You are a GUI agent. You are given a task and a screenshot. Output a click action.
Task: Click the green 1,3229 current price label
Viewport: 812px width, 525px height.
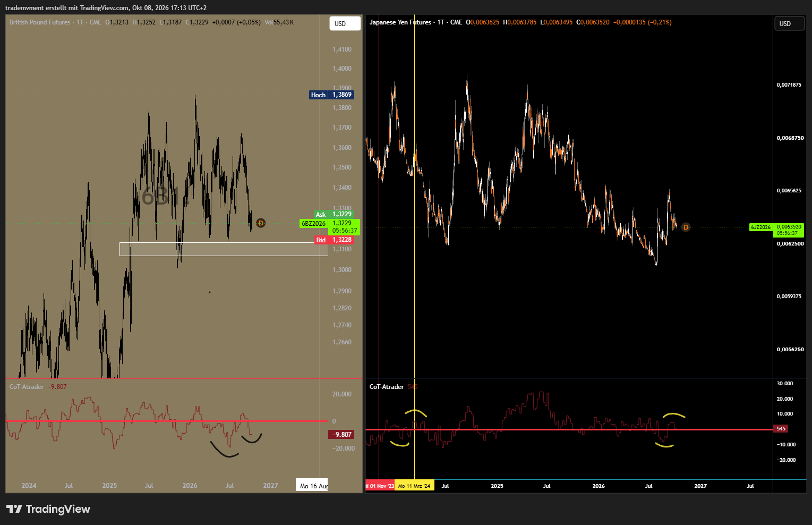coord(345,227)
